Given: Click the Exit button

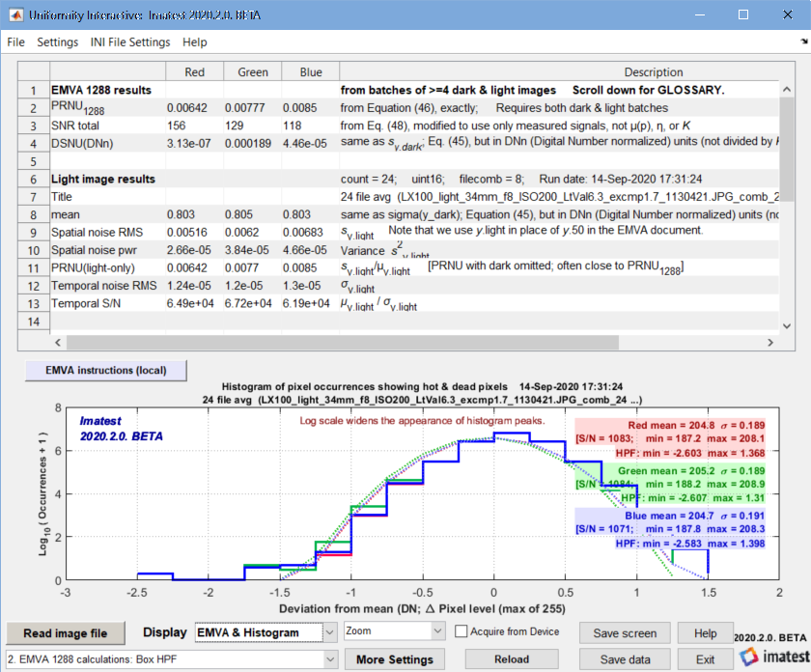Looking at the screenshot, I should pos(705,659).
